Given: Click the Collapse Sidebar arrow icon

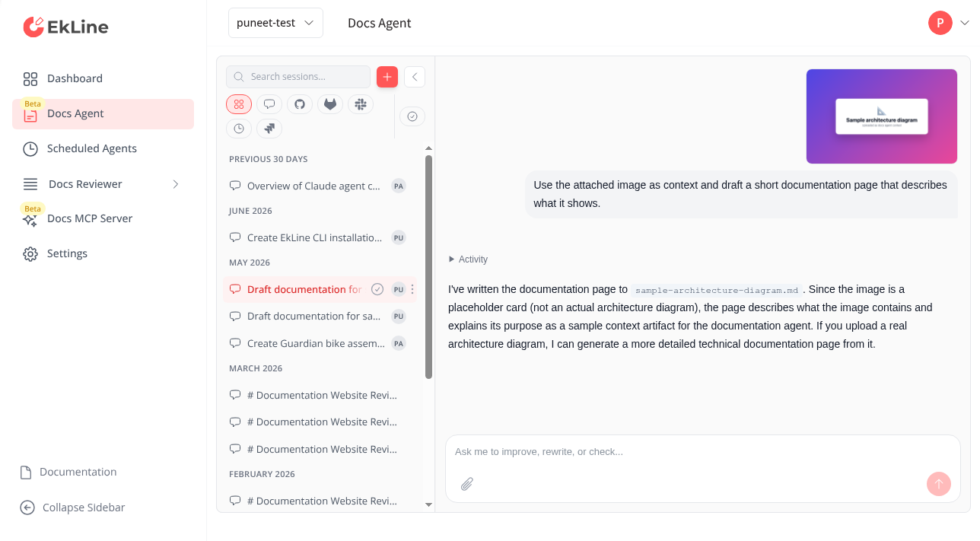Looking at the screenshot, I should coord(27,508).
